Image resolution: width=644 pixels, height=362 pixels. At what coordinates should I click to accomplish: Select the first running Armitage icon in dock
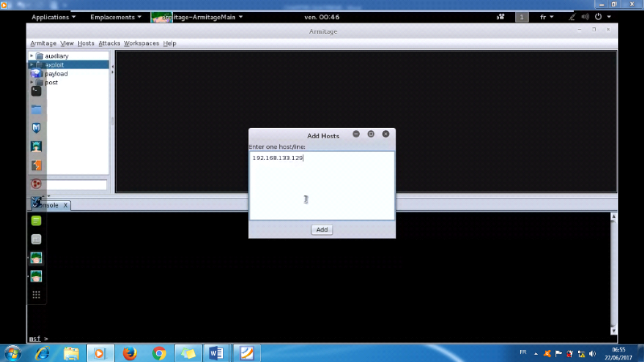(x=36, y=257)
